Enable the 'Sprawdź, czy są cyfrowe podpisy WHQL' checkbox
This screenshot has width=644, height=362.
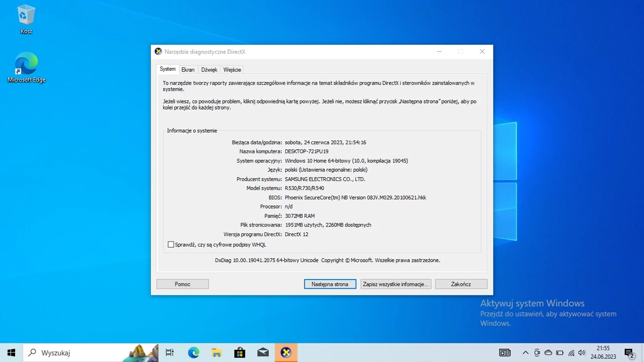171,244
